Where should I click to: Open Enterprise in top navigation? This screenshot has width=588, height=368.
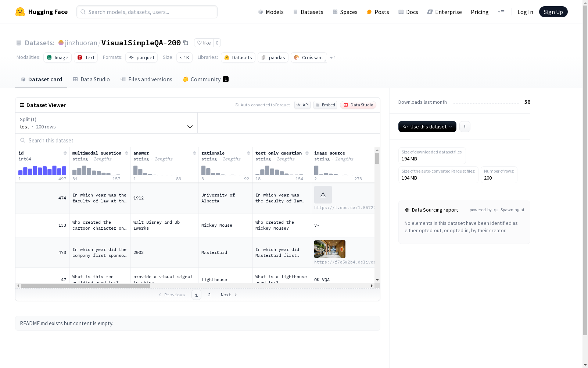[444, 12]
